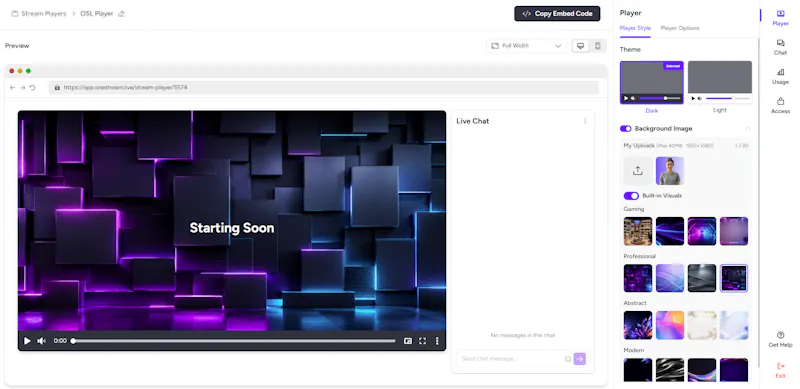Click the OSL Player breadcrumb
800x389 pixels.
click(x=96, y=14)
